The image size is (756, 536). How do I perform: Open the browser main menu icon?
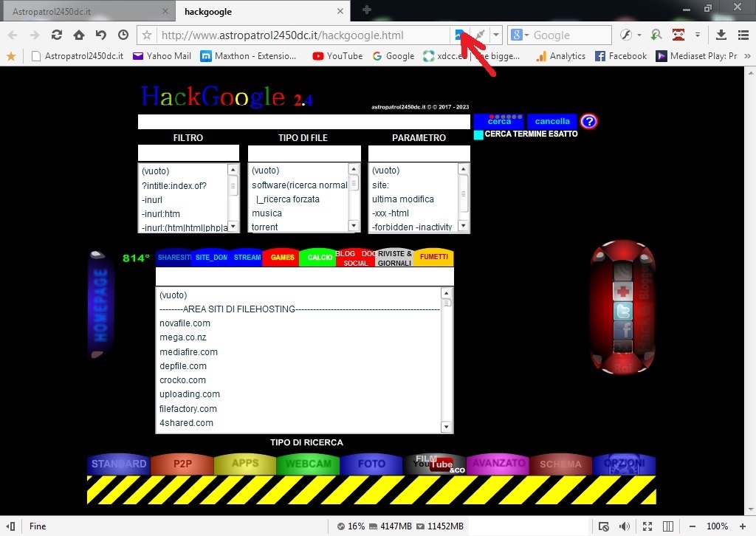743,35
